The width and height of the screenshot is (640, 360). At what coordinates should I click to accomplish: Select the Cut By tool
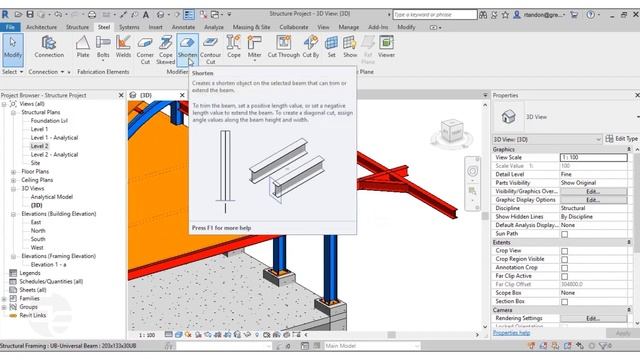tap(311, 47)
